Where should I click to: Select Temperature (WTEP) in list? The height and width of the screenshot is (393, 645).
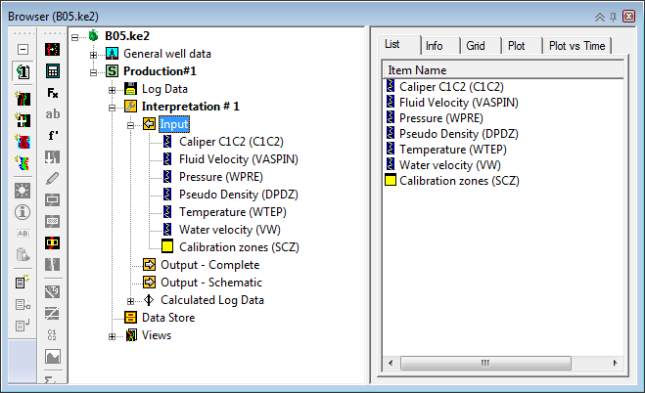pyautogui.click(x=453, y=149)
